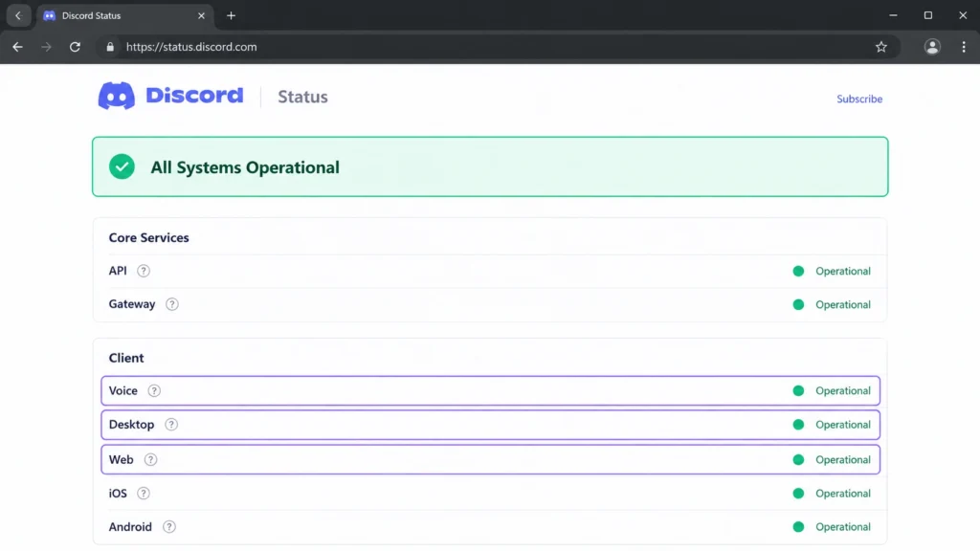The width and height of the screenshot is (980, 551).
Task: Click the Status heading text
Action: (302, 97)
